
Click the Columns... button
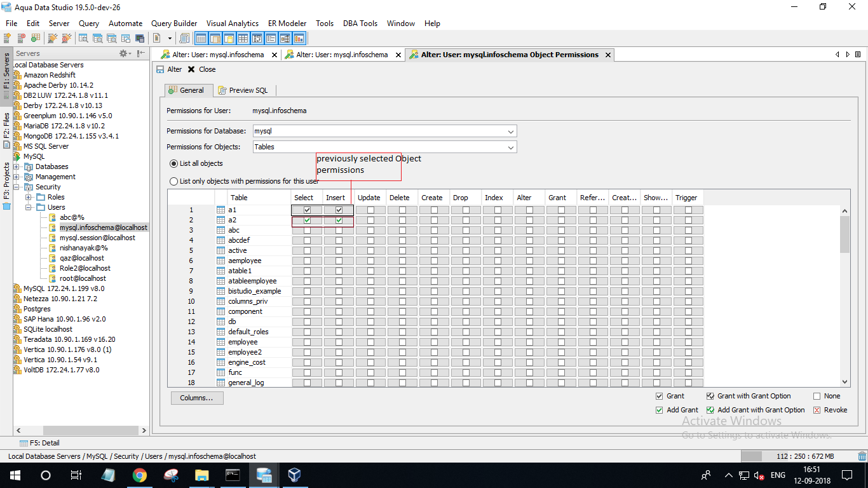tap(197, 398)
